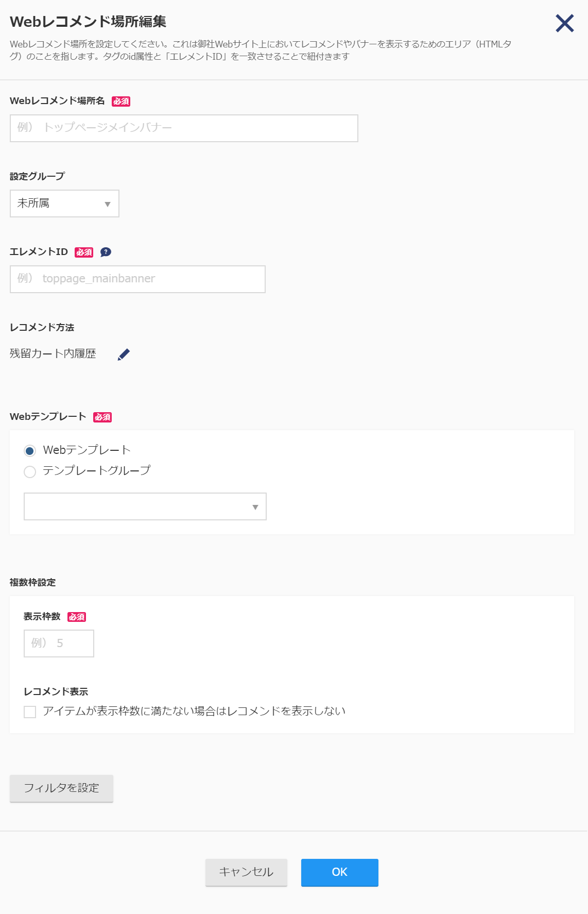Click the フィルタを設定 button
Image resolution: width=588 pixels, height=914 pixels.
click(61, 788)
